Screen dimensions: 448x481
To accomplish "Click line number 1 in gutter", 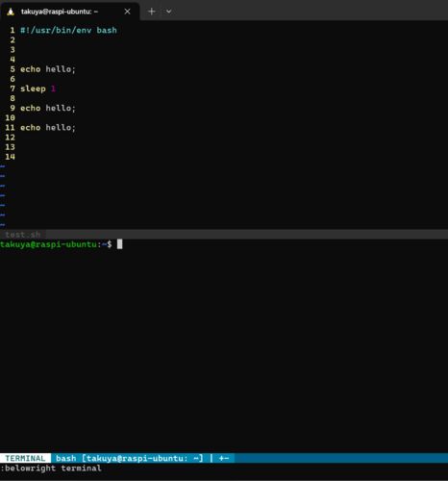I will [12, 30].
